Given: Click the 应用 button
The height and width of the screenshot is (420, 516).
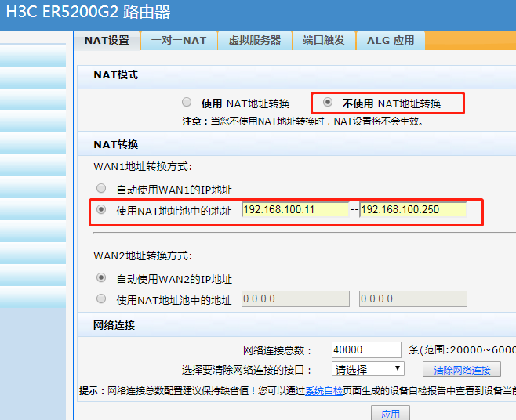Looking at the screenshot, I should 391,413.
